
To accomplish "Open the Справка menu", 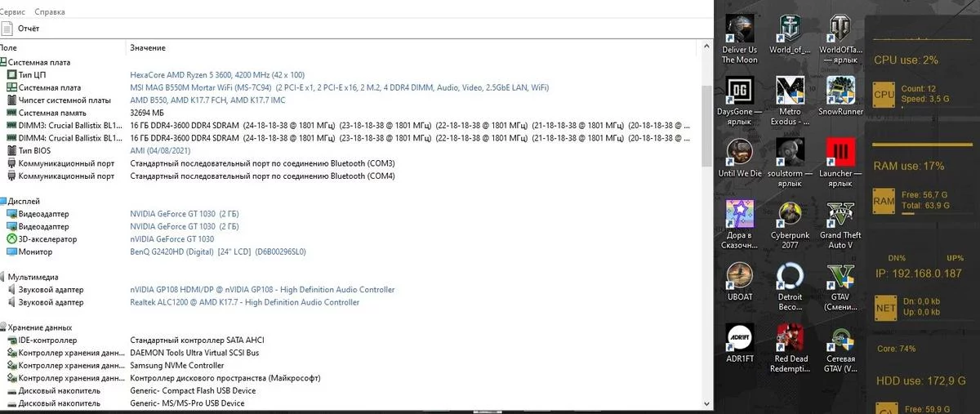I will point(51,12).
